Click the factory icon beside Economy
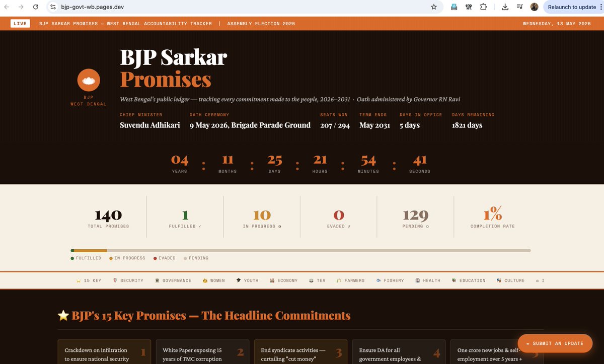Viewport: 604px width, 364px height. [272, 280]
